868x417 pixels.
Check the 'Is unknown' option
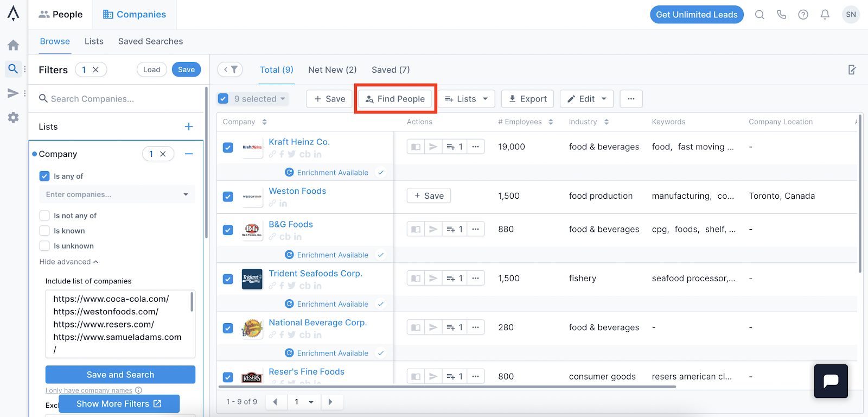point(44,246)
